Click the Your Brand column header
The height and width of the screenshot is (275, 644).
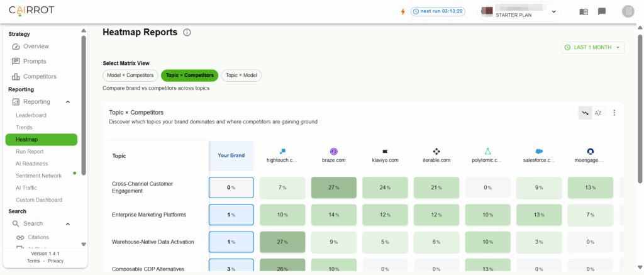[231, 156]
